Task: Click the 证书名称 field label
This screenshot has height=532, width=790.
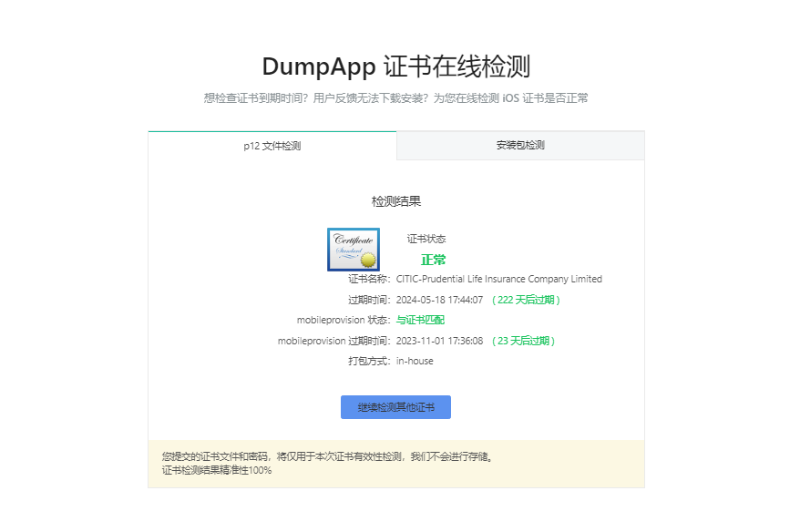Action: [x=369, y=280]
